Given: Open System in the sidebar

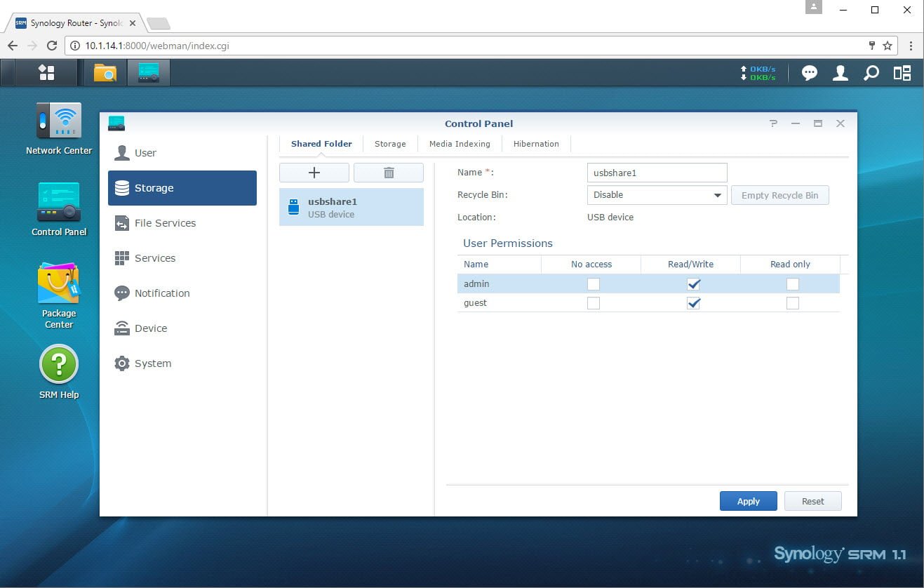Looking at the screenshot, I should [182, 363].
